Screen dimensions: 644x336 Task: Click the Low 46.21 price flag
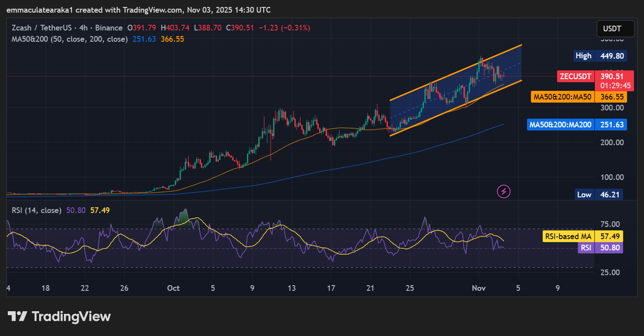pos(598,194)
